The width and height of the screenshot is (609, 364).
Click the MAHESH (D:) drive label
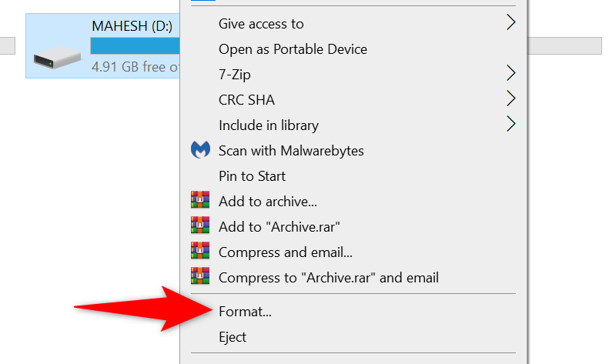click(132, 26)
